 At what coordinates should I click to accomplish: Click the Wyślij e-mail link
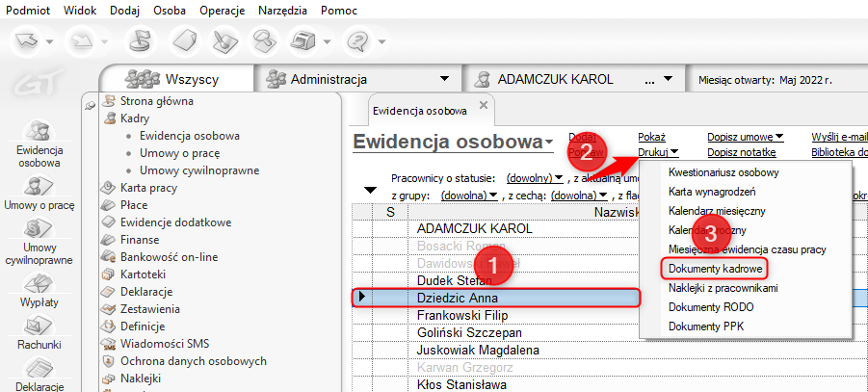839,138
